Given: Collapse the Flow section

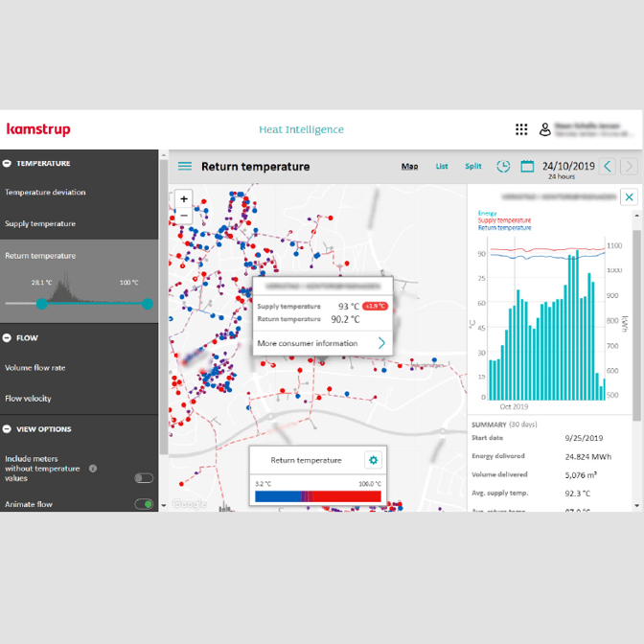Looking at the screenshot, I should (8, 337).
